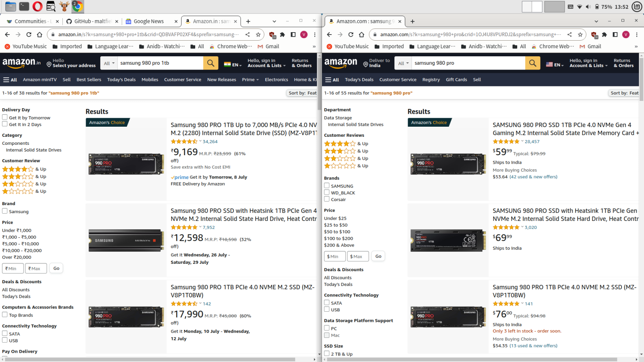The width and height of the screenshot is (644, 362).
Task: Check Samsung brand on amazon.in
Action: pos(5,211)
